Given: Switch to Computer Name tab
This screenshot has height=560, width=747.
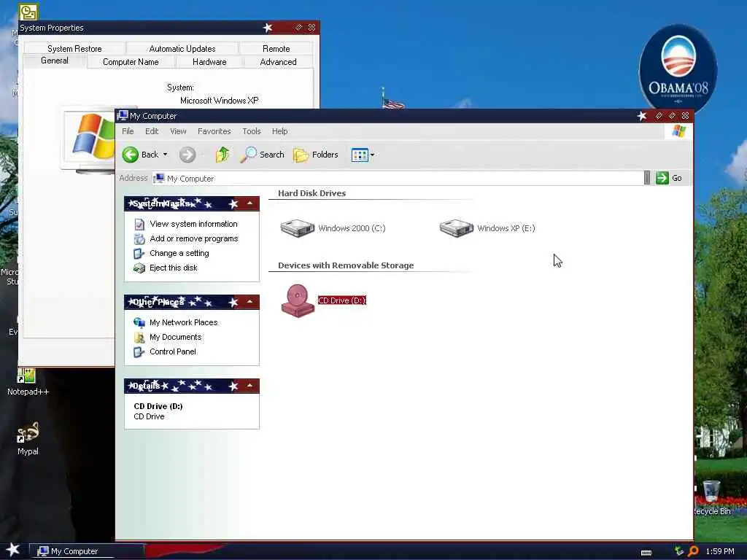Looking at the screenshot, I should 131,62.
